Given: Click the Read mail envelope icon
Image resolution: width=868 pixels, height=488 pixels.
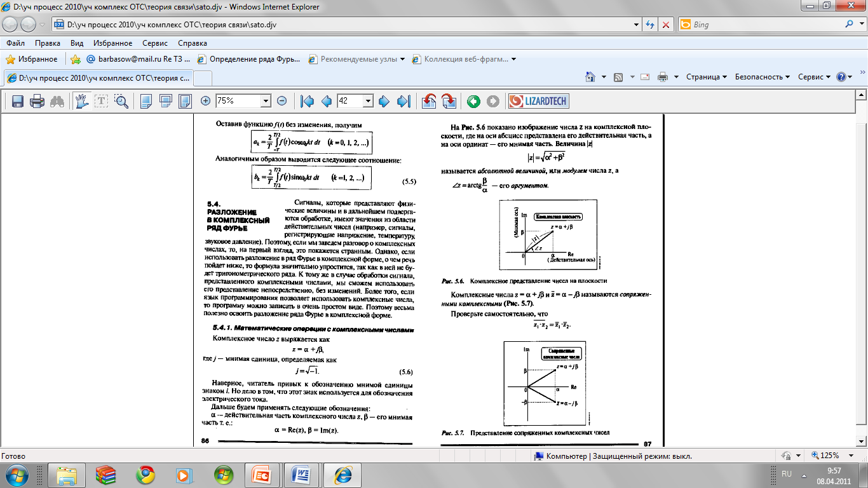Looking at the screenshot, I should click(645, 77).
